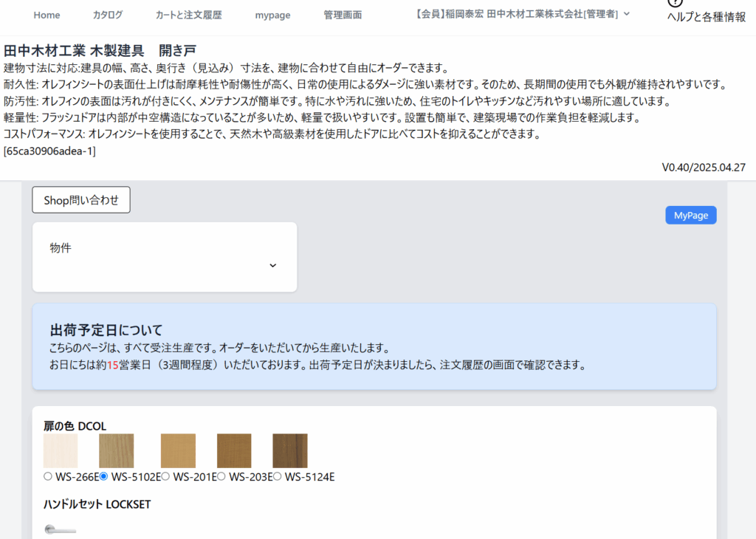Pick the WS-201E tan wood swatch
The width and height of the screenshot is (756, 539).
[178, 451]
